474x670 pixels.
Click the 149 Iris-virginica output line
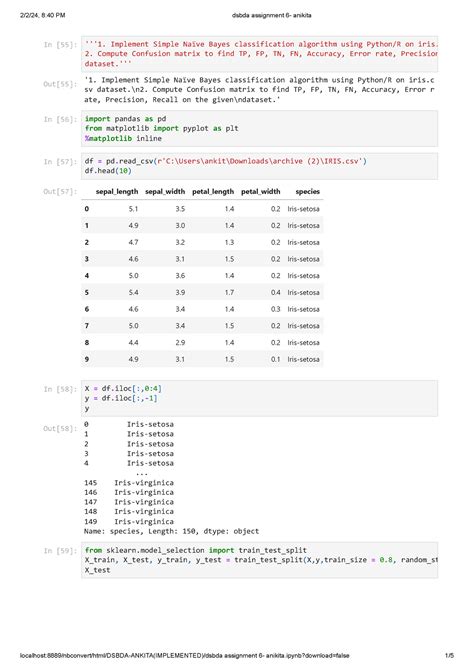pos(129,521)
